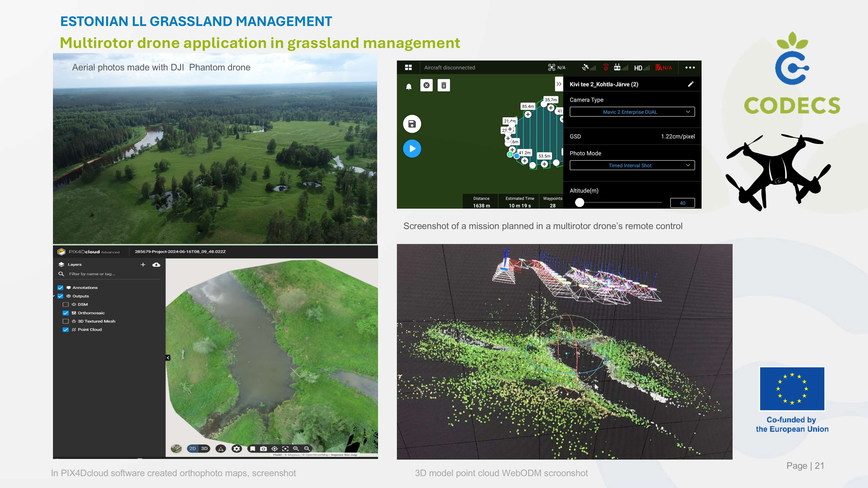Image resolution: width=868 pixels, height=488 pixels.
Task: Reset north with the compass icon
Action: [x=221, y=449]
